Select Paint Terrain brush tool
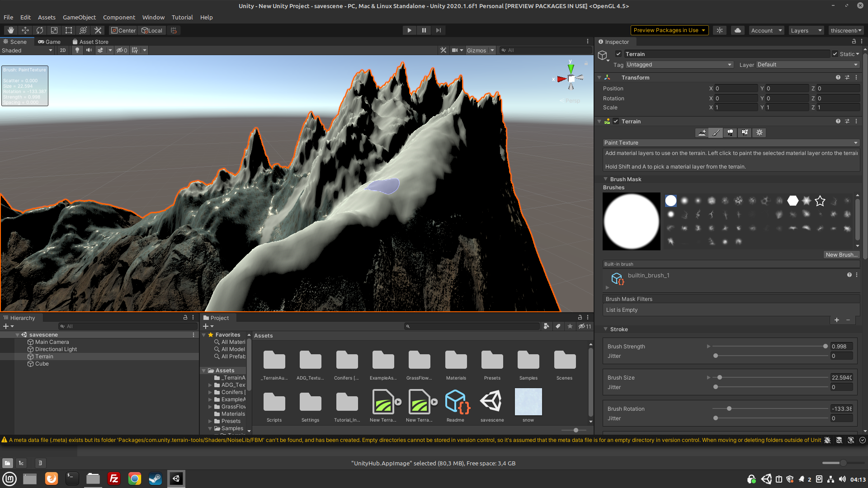Image resolution: width=868 pixels, height=488 pixels. 716,132
